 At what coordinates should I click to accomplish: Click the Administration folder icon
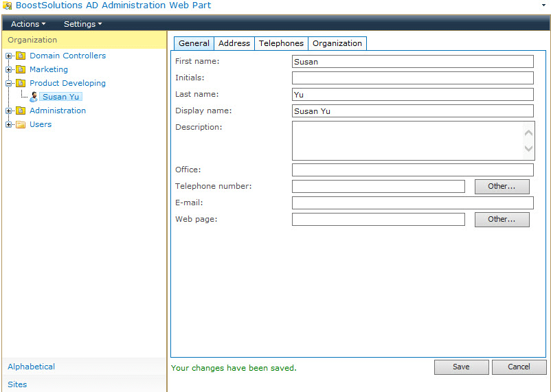point(21,111)
